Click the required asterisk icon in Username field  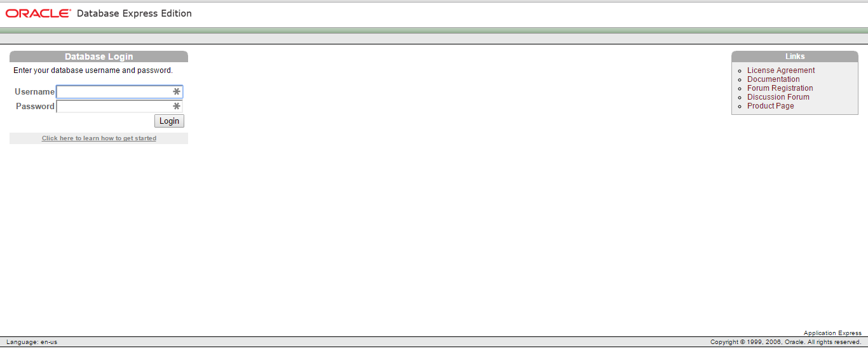177,92
